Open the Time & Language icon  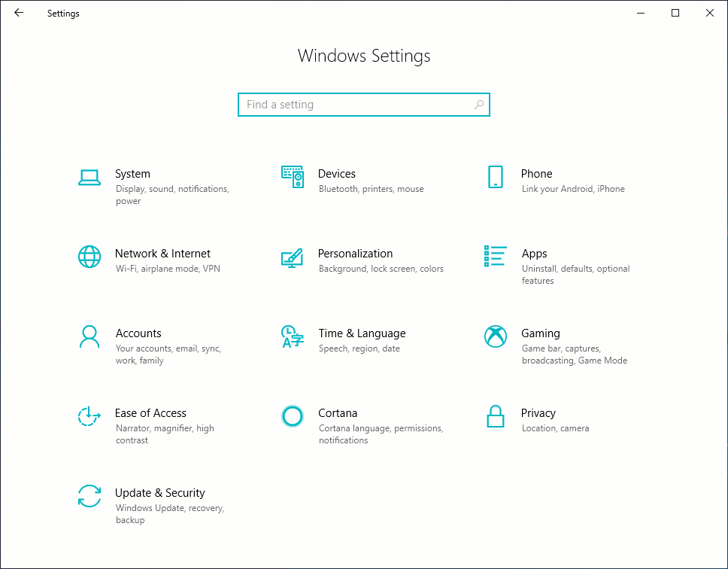click(x=292, y=336)
